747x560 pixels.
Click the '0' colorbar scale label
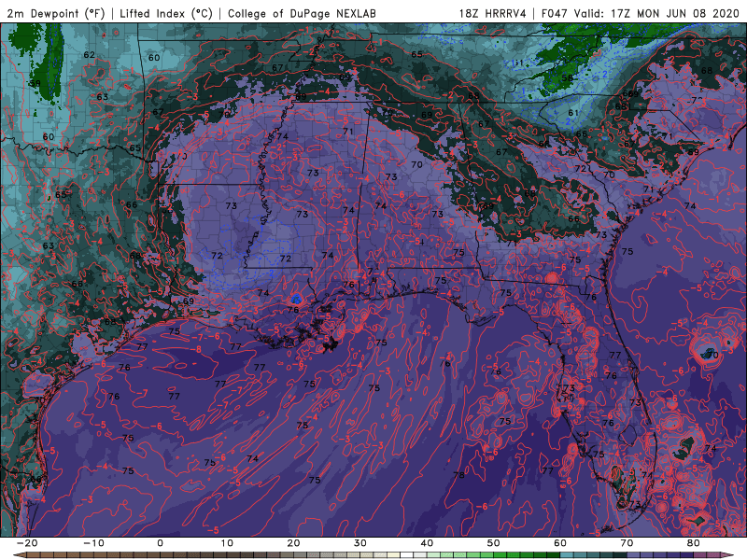click(160, 543)
